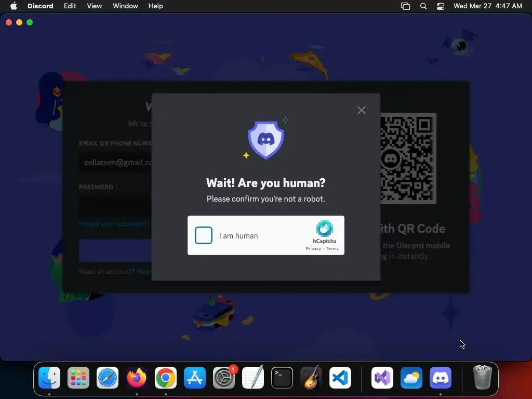The image size is (532, 399).
Task: Click the "I am human" label text
Action: coord(238,236)
